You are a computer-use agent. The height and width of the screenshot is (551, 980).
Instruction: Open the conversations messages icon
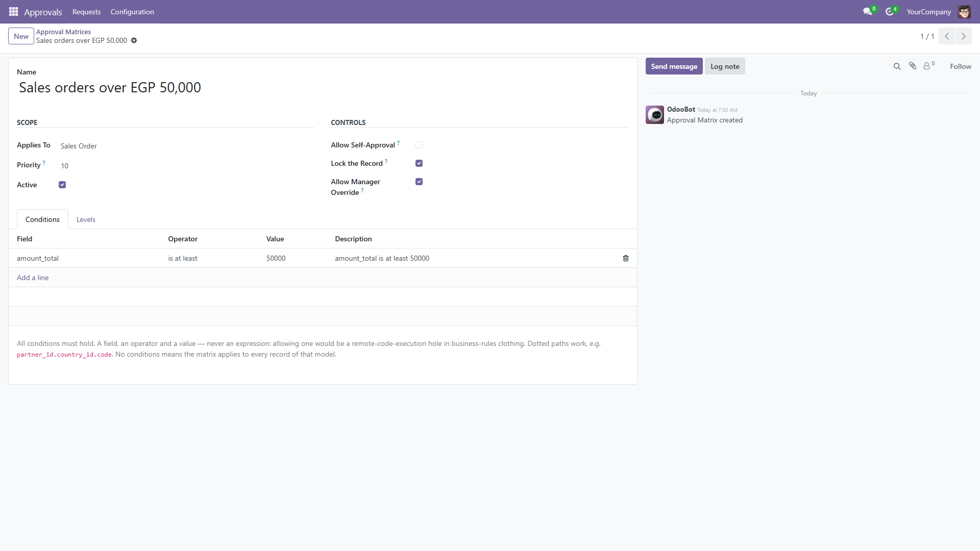click(x=868, y=11)
